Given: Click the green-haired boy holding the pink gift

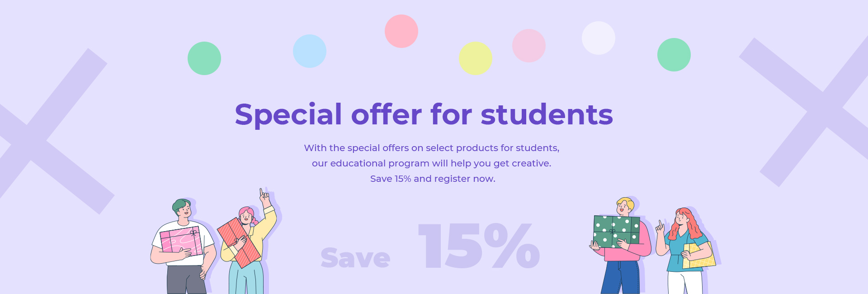Looking at the screenshot, I should pos(183,247).
